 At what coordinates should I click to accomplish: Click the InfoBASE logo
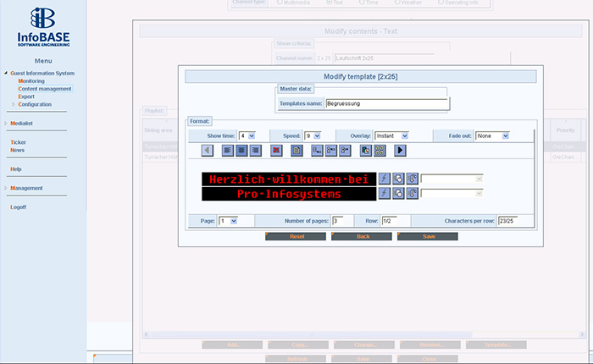[x=43, y=27]
